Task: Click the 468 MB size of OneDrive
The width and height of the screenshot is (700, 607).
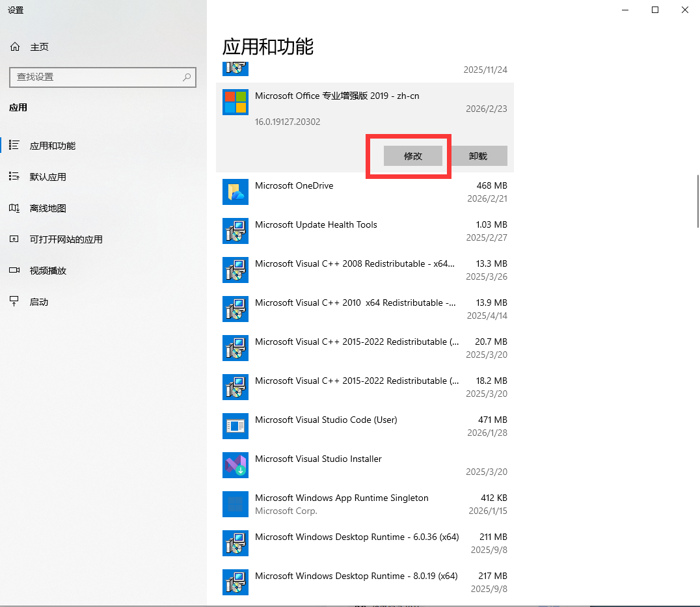Action: 492,185
